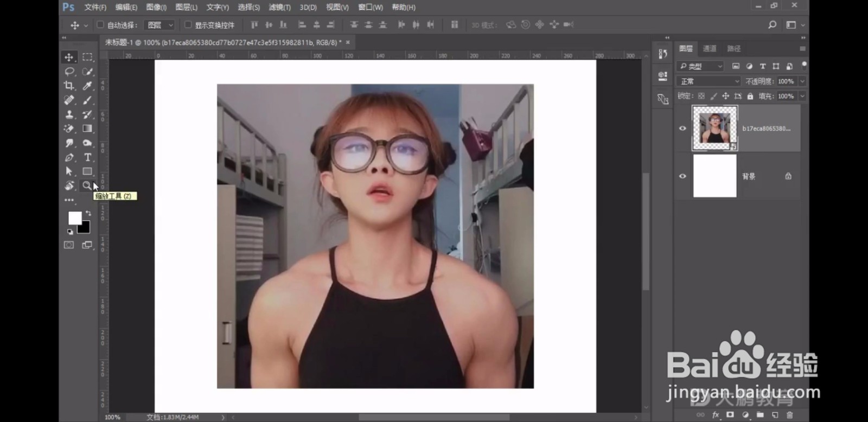Select the Lasso tool
868x422 pixels.
(69, 72)
